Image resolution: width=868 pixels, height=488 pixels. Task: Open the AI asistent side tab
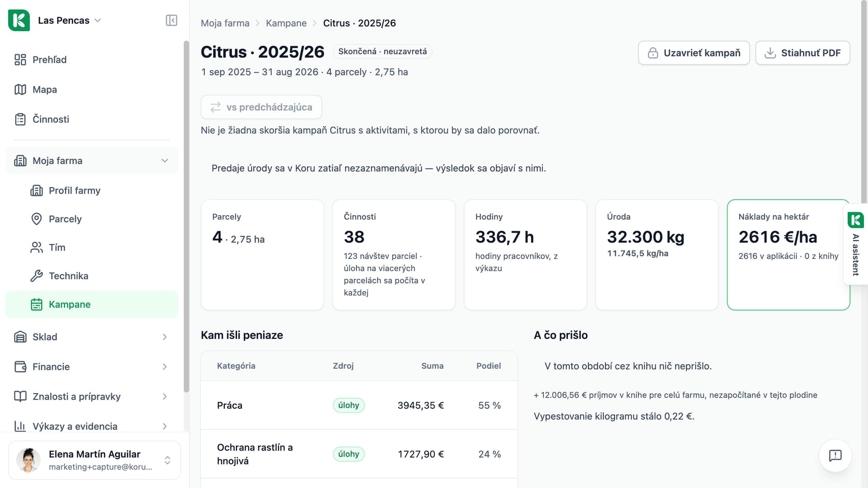855,244
